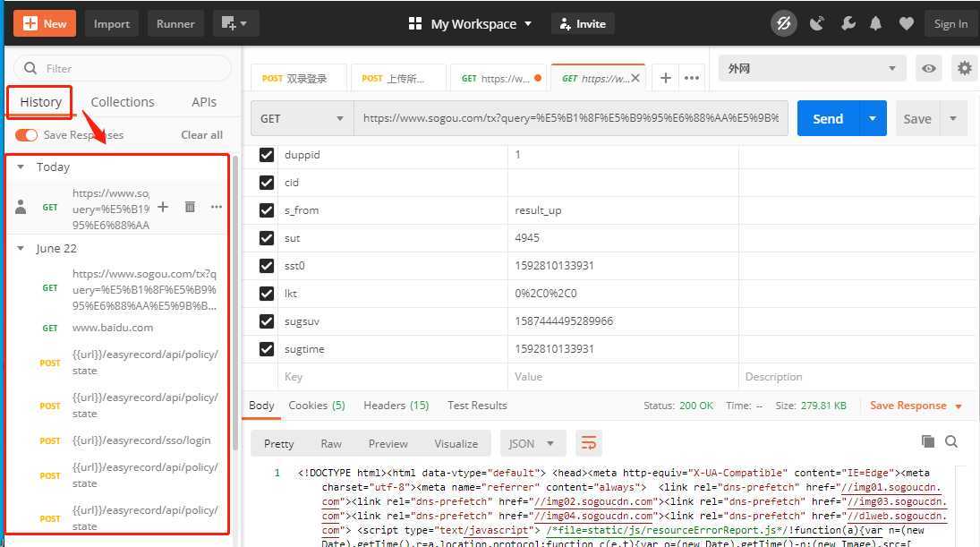Open a new request tab
Image resolution: width=980 pixels, height=547 pixels.
pos(666,78)
